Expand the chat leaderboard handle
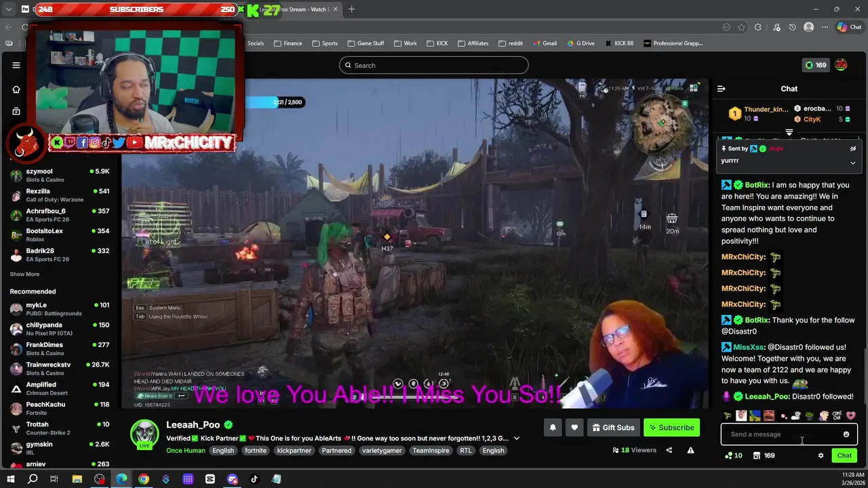This screenshot has width=868, height=488. coord(789,132)
